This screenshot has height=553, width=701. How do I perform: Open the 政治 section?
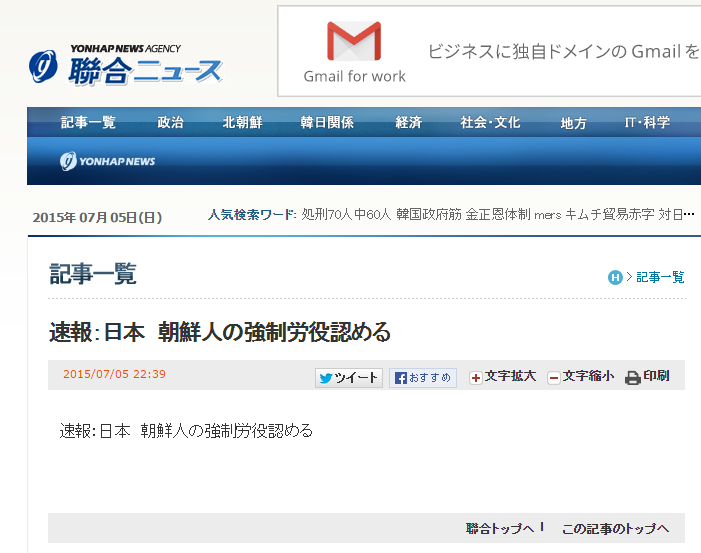(x=170, y=122)
